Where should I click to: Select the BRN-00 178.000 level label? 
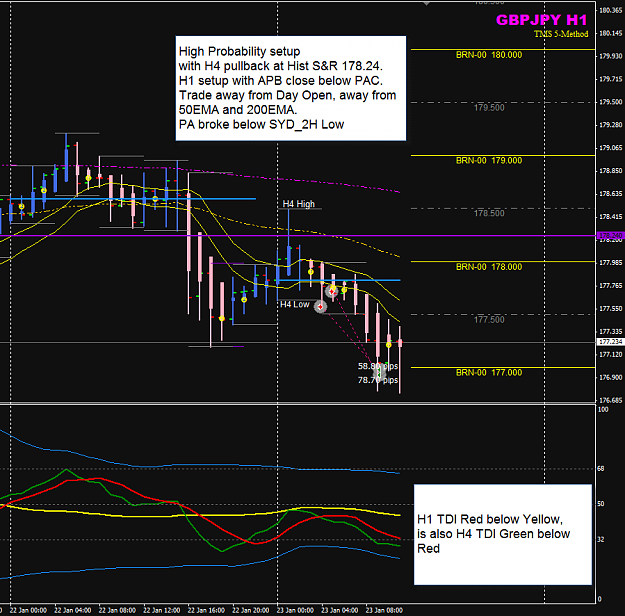coord(489,267)
